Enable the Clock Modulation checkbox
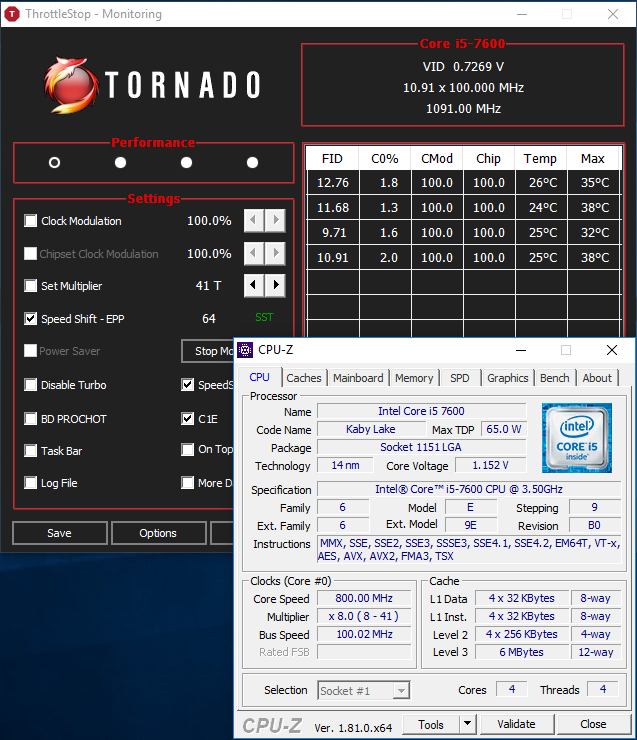The height and width of the screenshot is (740, 637). pyautogui.click(x=31, y=221)
